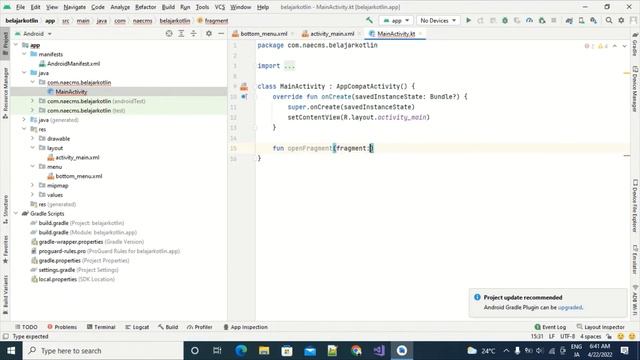Click Sync Project with Gradle Files icon
The height and width of the screenshot is (360, 640).
[569, 20]
